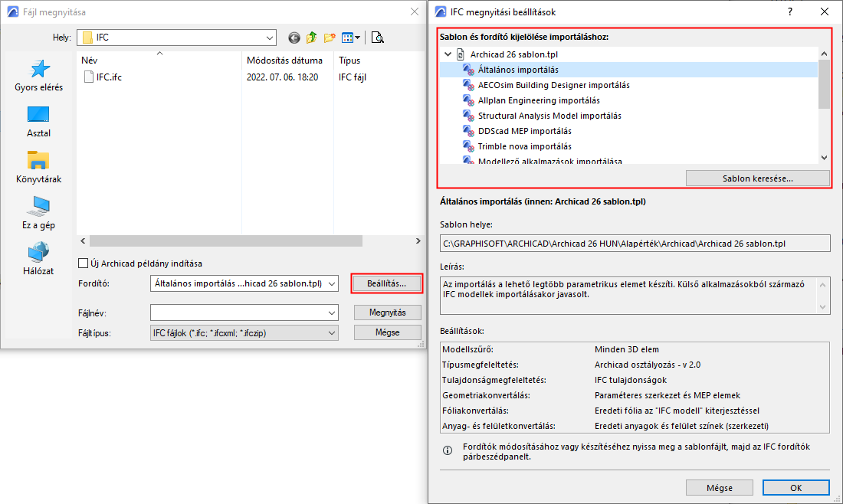The width and height of the screenshot is (843, 504).
Task: Click the Geometriakonvertálás setting row
Action: coord(635,395)
